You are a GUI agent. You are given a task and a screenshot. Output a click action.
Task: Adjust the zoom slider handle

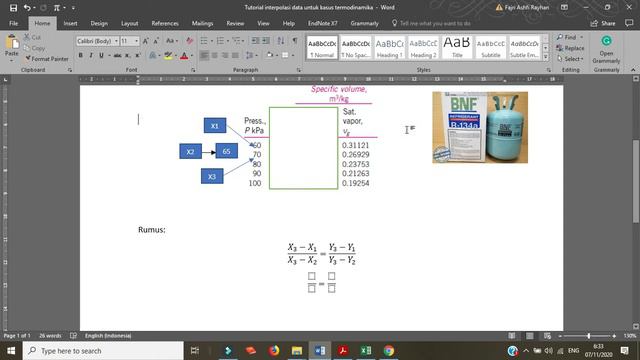[588, 336]
